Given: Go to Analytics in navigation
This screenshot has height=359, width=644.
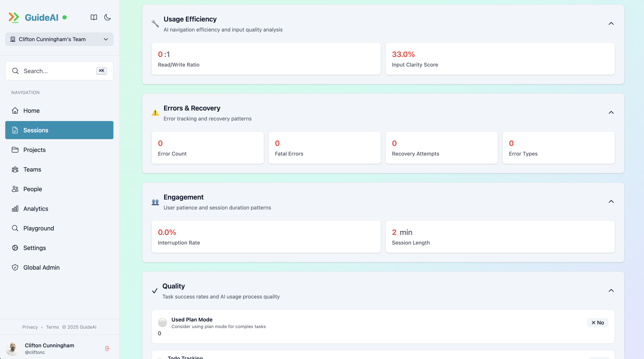Looking at the screenshot, I should click(36, 209).
